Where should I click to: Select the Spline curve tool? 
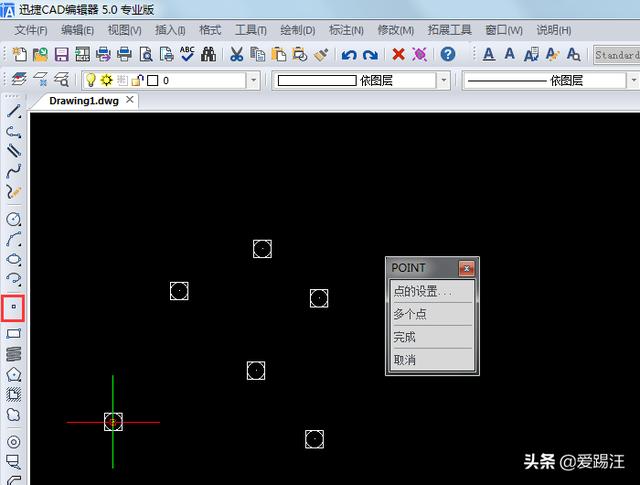[13, 170]
